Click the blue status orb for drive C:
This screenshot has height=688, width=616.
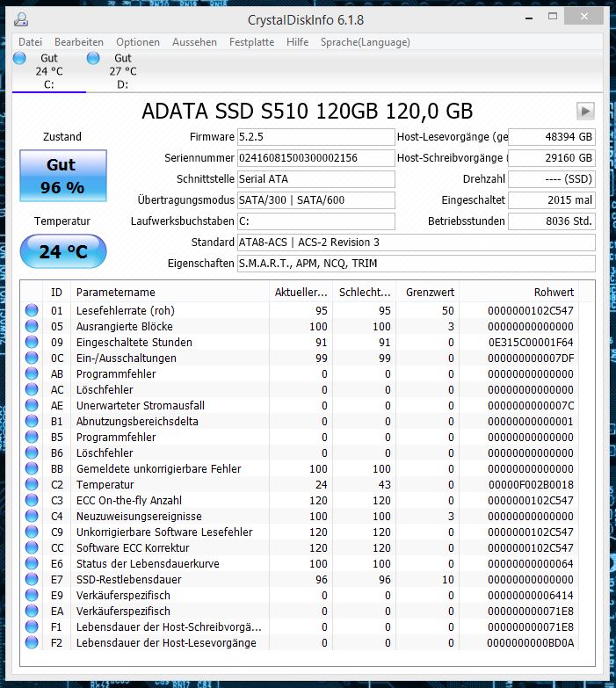[19, 58]
